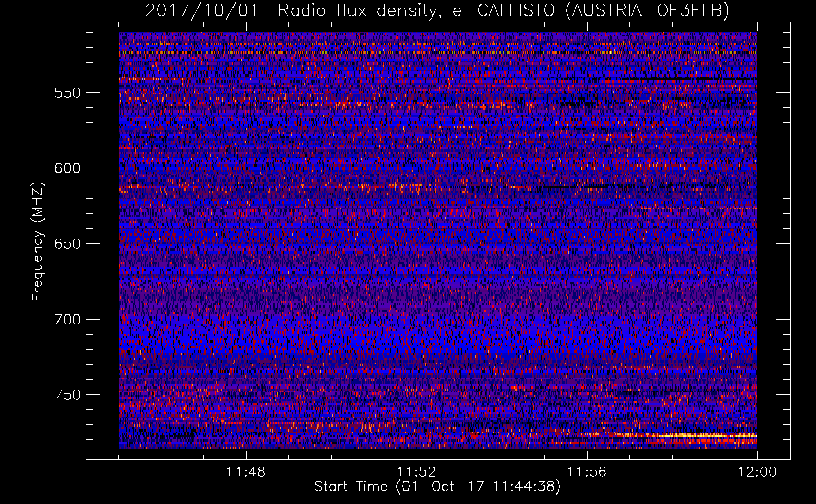Click the 11:56 time tick label
The height and width of the screenshot is (504, 816).
(x=587, y=472)
